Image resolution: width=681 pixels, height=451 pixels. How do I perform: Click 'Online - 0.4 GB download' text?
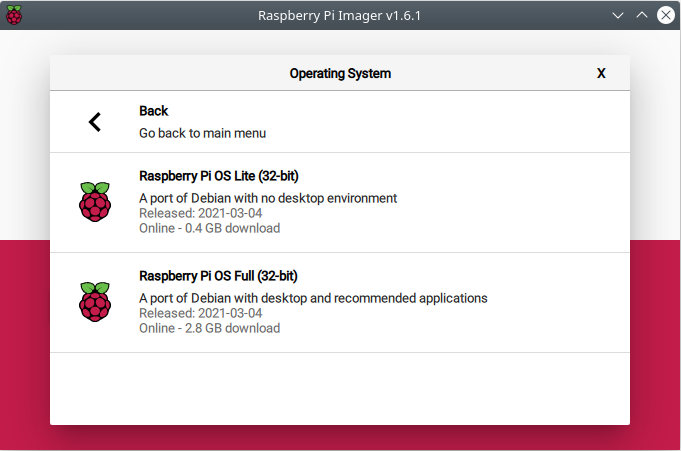click(x=209, y=228)
